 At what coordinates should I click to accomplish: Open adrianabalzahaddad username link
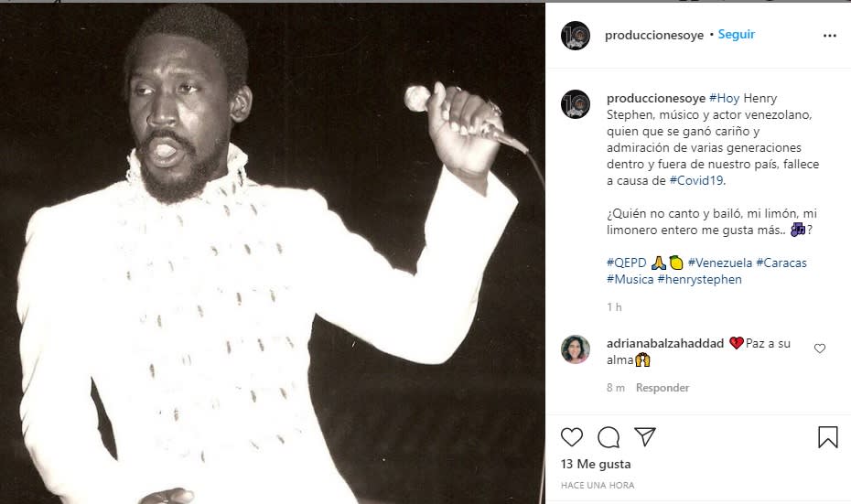click(665, 343)
